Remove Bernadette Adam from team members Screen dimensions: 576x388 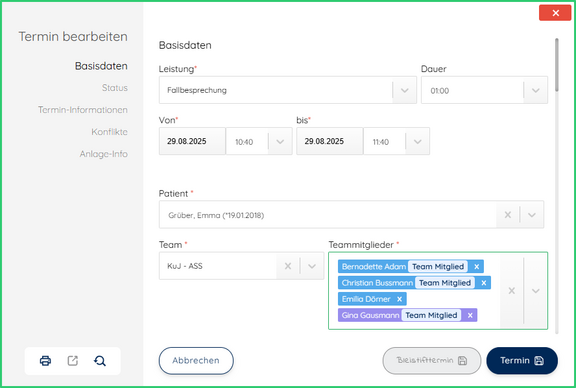pos(476,267)
